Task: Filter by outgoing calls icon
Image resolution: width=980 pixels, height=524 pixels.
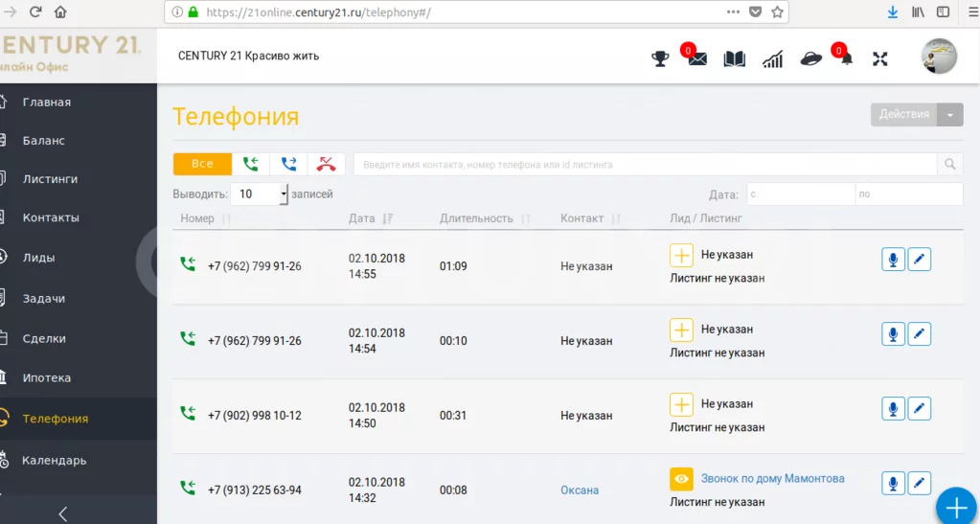Action: 288,164
